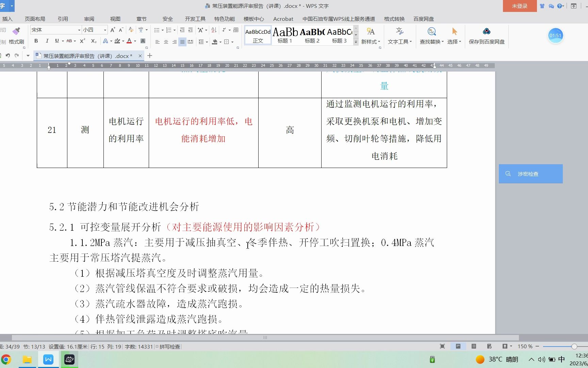The image size is (588, 368).
Task: Increase paragraph indent
Action: tap(190, 30)
